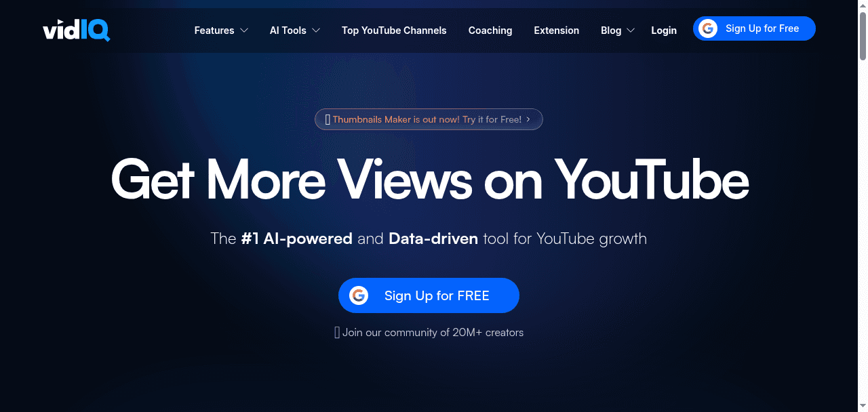Click the large Sign Up for FREE button
The image size is (868, 412).
point(429,295)
